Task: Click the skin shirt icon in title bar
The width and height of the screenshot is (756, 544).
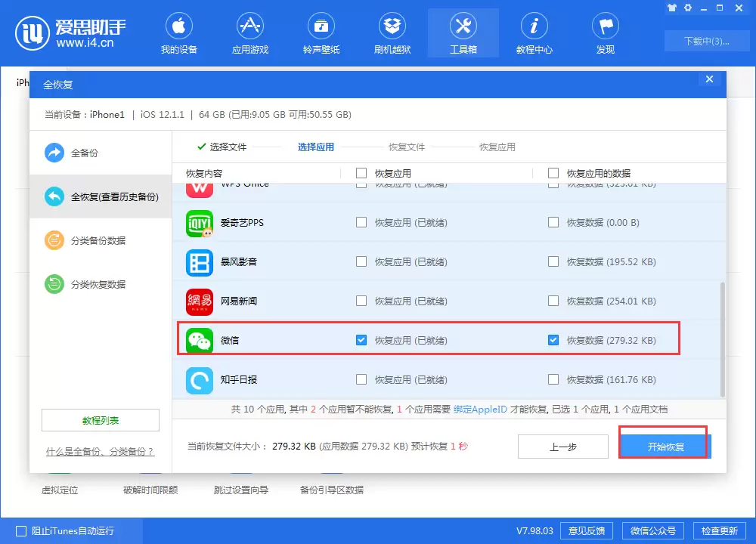Action: 671,8
